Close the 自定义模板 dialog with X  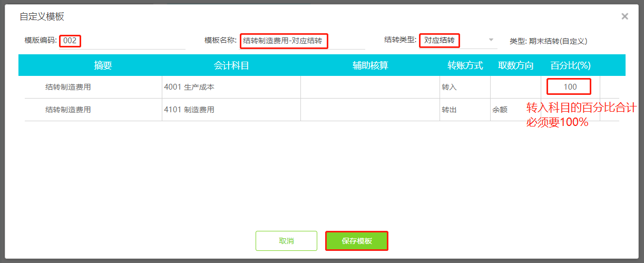[625, 16]
